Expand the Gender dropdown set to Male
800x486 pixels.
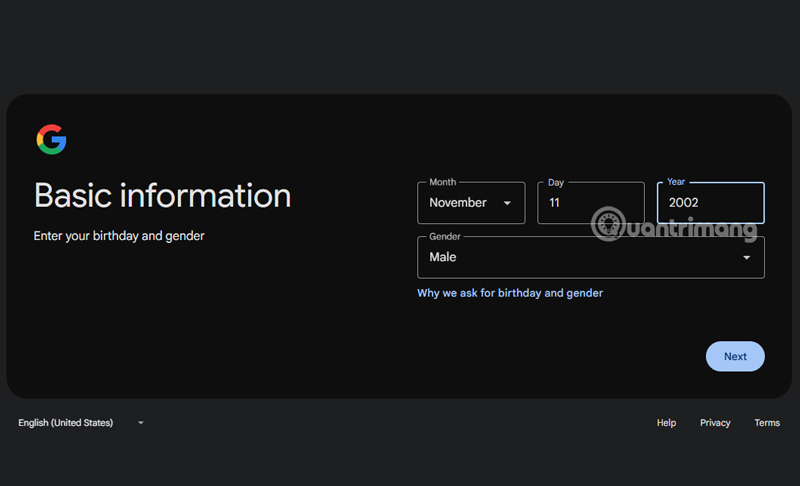[590, 258]
